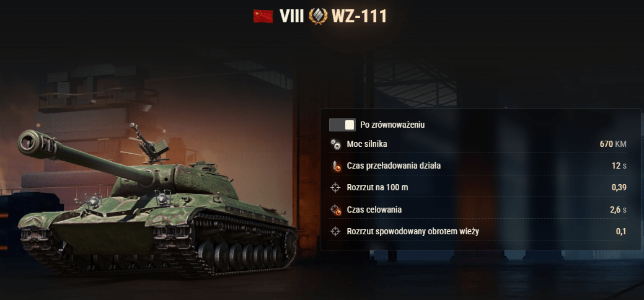The height and width of the screenshot is (300, 644).
Task: Click the dispersion crosshair icon beside Rozrzut na 100 m
Action: pyautogui.click(x=335, y=188)
